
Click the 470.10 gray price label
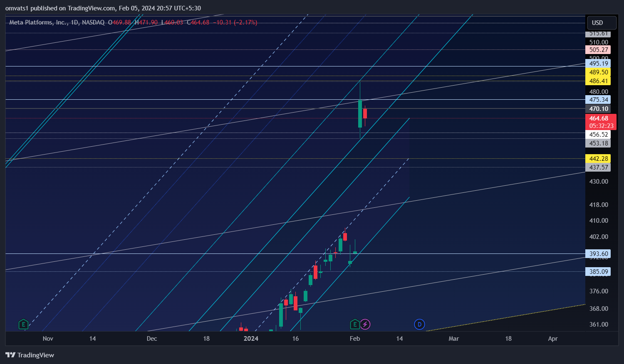pyautogui.click(x=599, y=109)
